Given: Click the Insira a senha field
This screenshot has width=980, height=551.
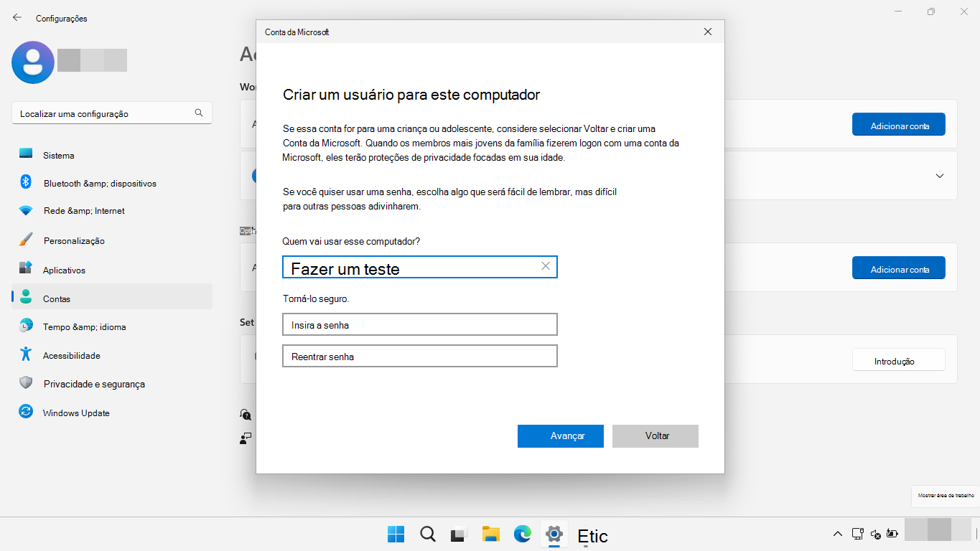Looking at the screenshot, I should [x=420, y=324].
